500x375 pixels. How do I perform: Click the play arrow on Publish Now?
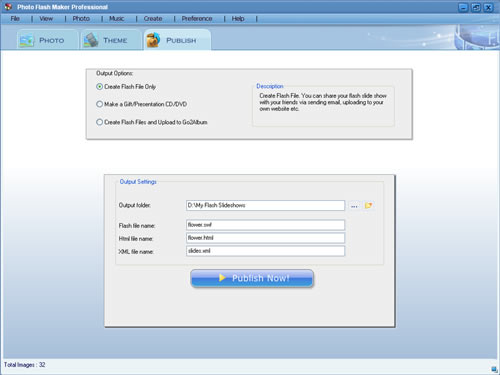click(x=222, y=278)
